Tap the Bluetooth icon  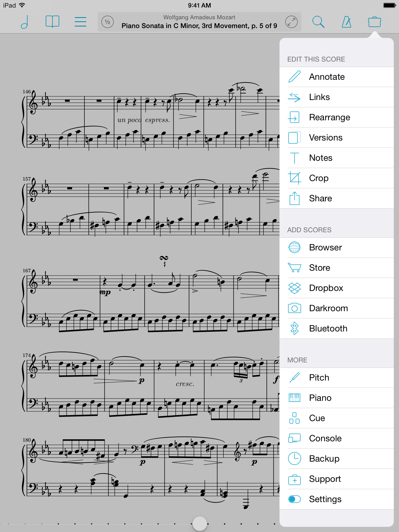[x=294, y=328]
